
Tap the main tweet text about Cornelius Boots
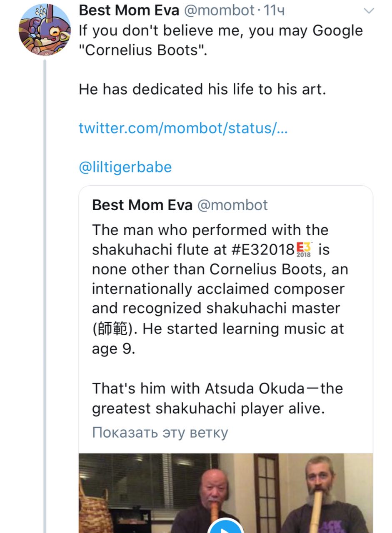pos(221,40)
